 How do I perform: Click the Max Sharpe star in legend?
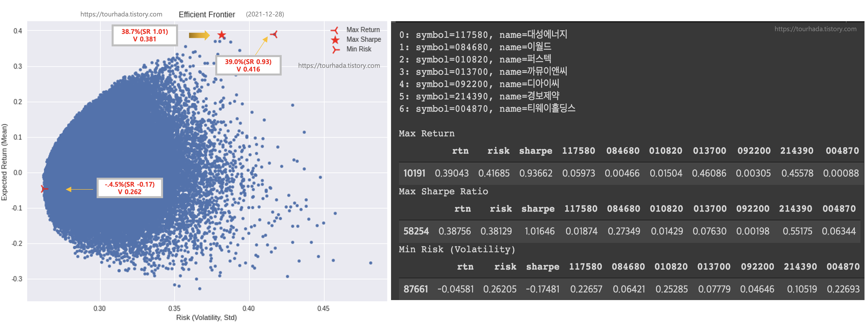(x=335, y=40)
